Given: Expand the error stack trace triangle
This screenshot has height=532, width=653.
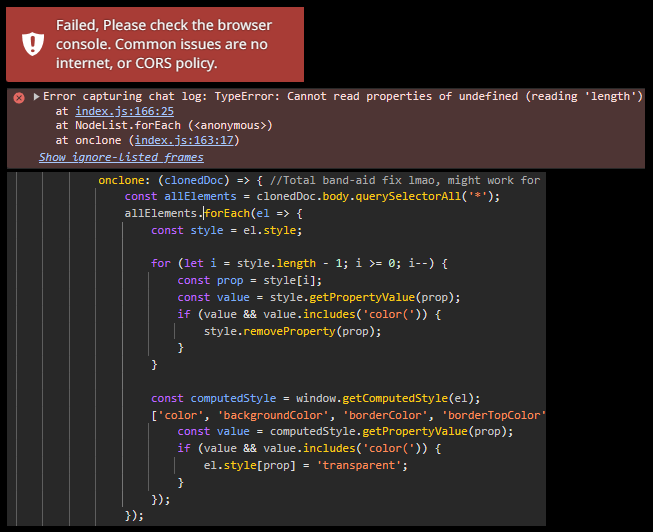Looking at the screenshot, I should click(x=36, y=96).
